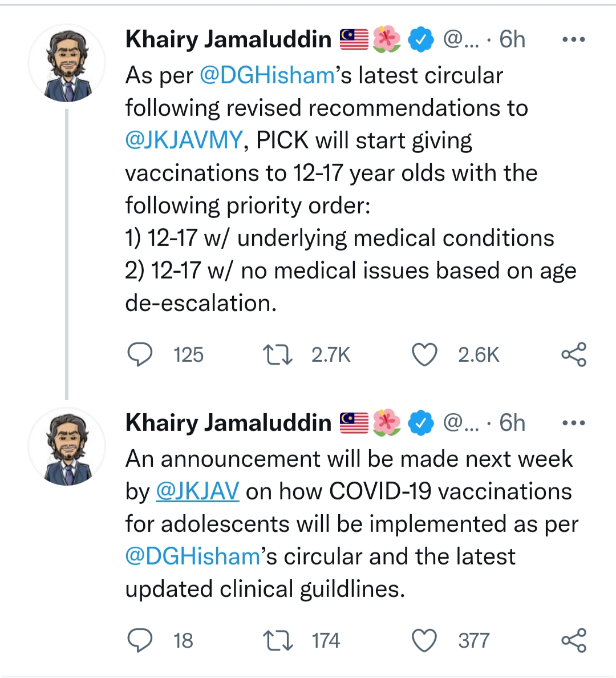
Task: Share the second tweet about adolescents announcement
Action: pos(573,640)
